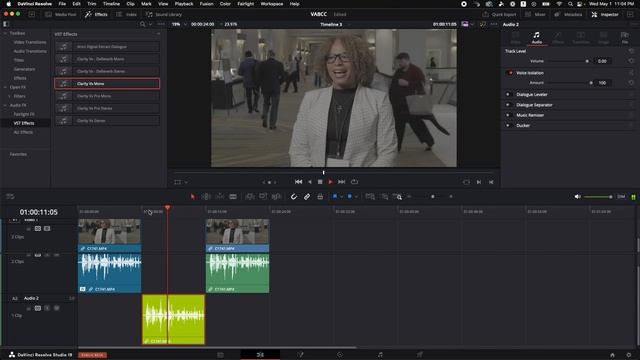This screenshot has width=640, height=360.
Task: Switch to the Audio tab in Inspector
Action: tap(536, 38)
